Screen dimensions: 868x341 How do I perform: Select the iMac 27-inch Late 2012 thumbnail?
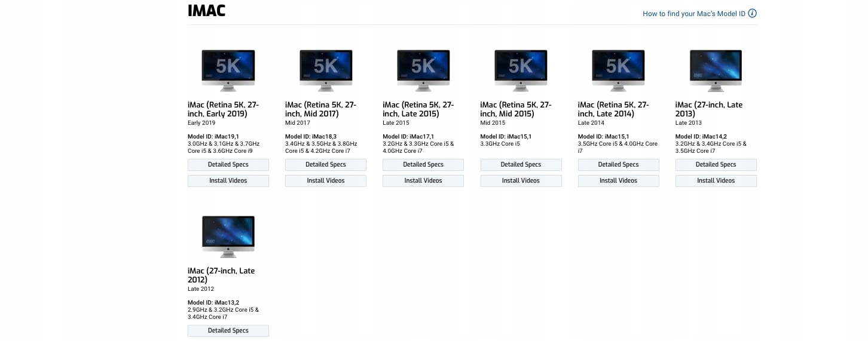point(228,236)
